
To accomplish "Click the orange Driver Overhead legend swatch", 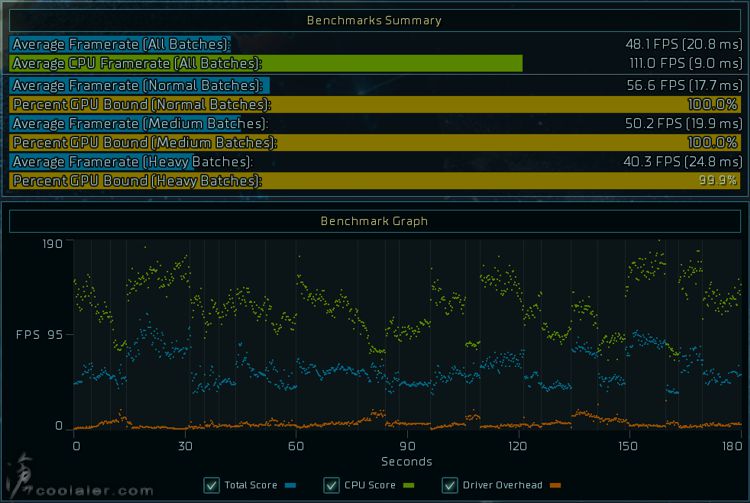I will (x=555, y=485).
